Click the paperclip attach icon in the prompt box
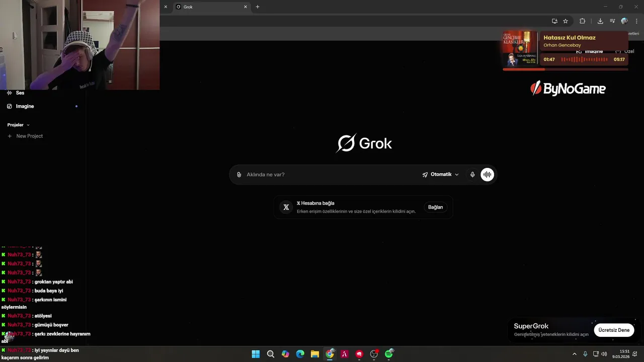The image size is (644, 362). pos(239,174)
